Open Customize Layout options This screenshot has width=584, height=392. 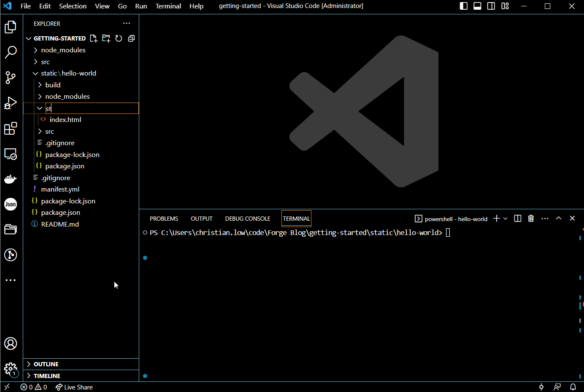505,6
